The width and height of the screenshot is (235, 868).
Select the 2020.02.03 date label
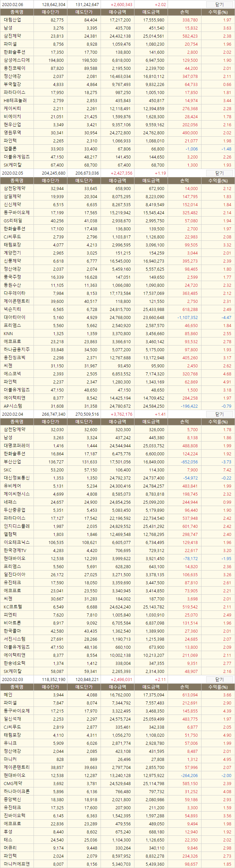pos(12,680)
